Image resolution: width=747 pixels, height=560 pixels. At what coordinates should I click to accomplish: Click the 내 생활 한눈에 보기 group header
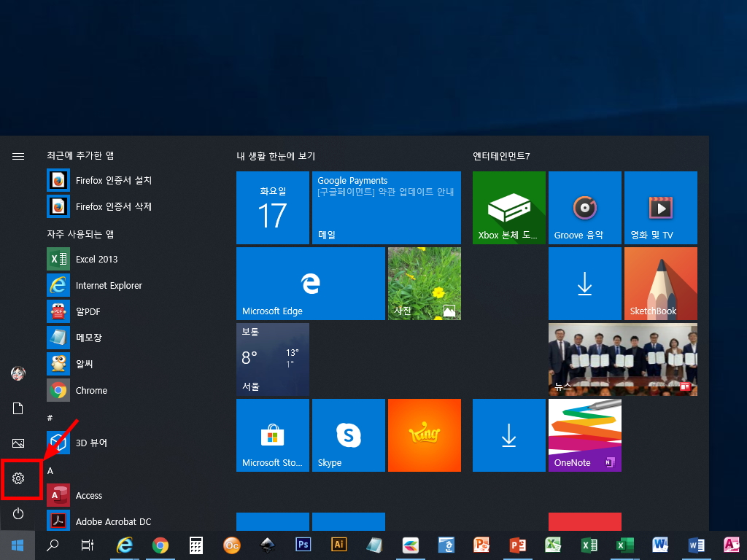pos(276,156)
